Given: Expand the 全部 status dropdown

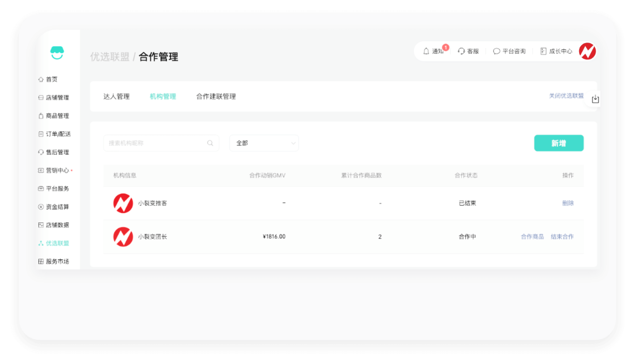Looking at the screenshot, I should click(x=264, y=143).
